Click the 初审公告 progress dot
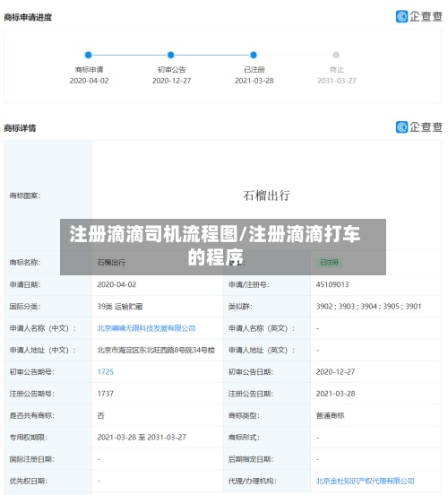Image resolution: width=448 pixels, height=495 pixels. click(x=170, y=55)
